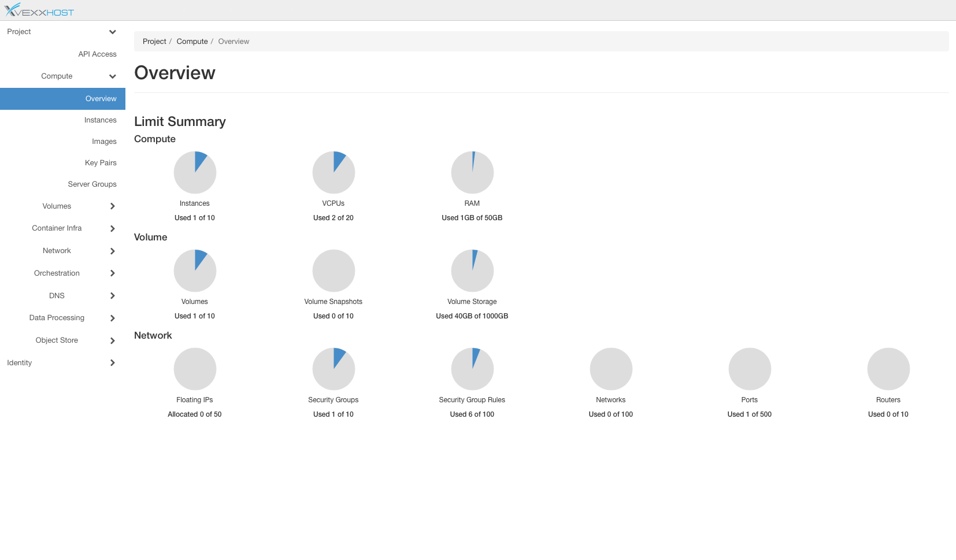Click the VEXXHOST logo
Image resolution: width=956 pixels, height=560 pixels.
coord(39,10)
